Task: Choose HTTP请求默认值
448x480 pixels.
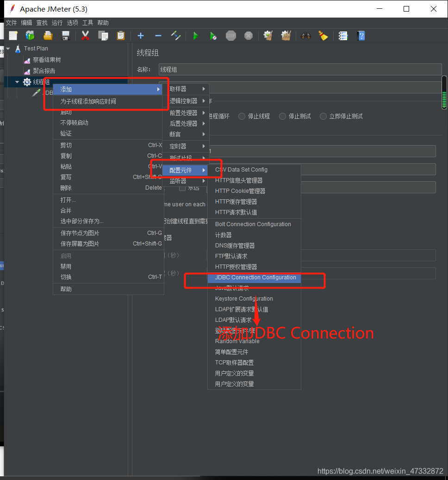Action: click(x=254, y=212)
